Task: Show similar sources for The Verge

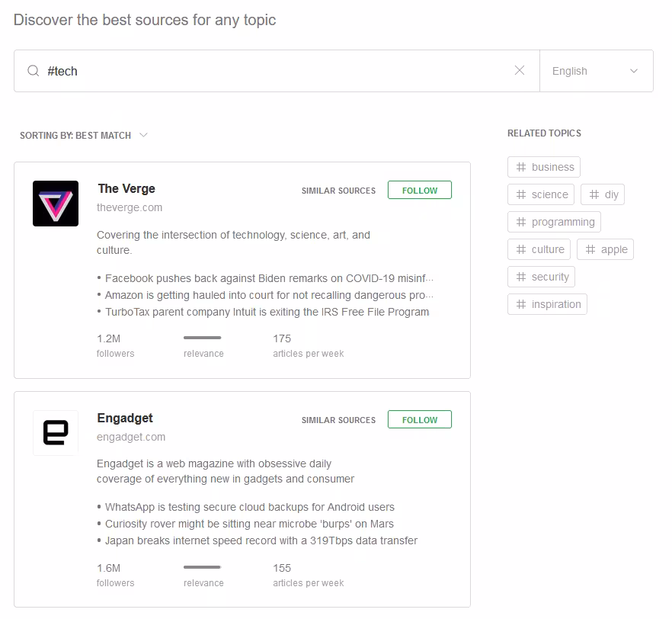Action: (x=338, y=191)
